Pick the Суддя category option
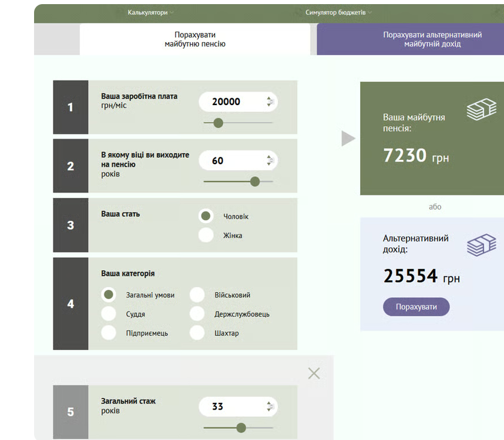 click(109, 314)
